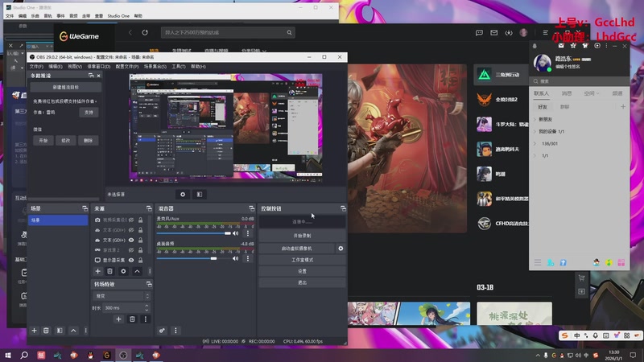The image size is (644, 362).
Task: Close the multi-RTMP dock panel
Action: [98, 76]
